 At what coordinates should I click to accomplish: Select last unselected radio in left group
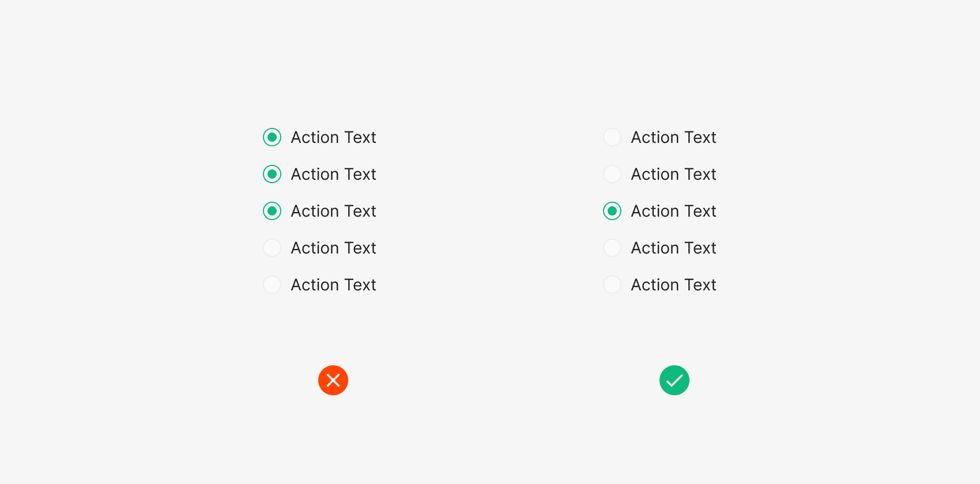272,285
